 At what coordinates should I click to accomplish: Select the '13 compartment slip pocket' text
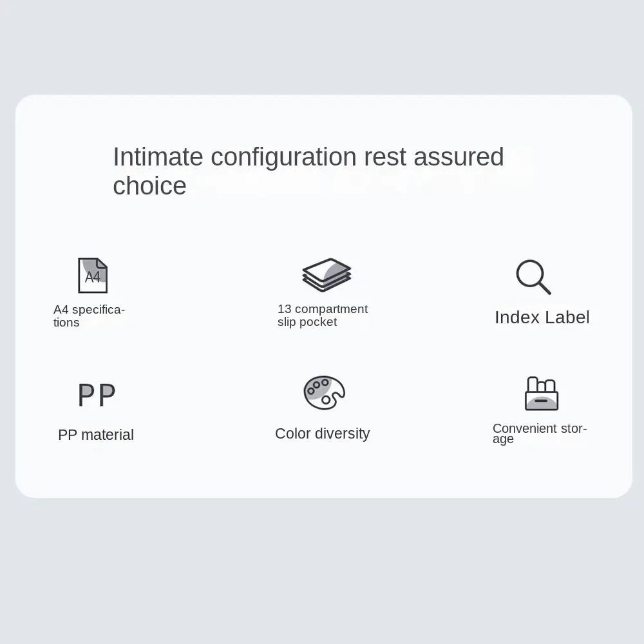pos(322,315)
